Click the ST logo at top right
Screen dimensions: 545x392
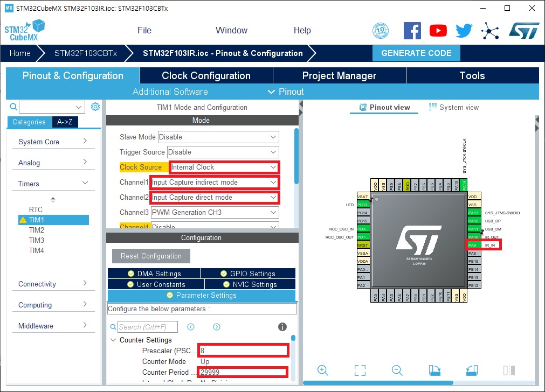[524, 31]
